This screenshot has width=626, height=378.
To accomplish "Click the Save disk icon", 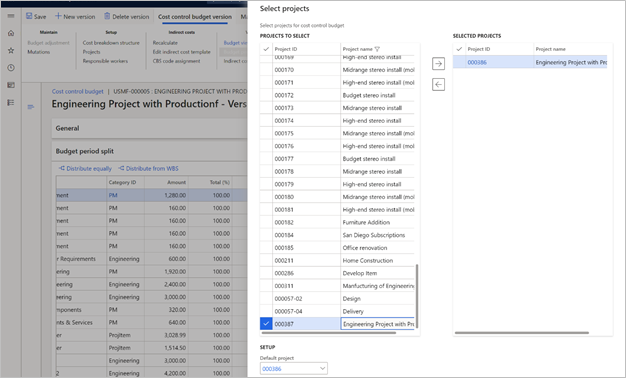I will [x=29, y=16].
